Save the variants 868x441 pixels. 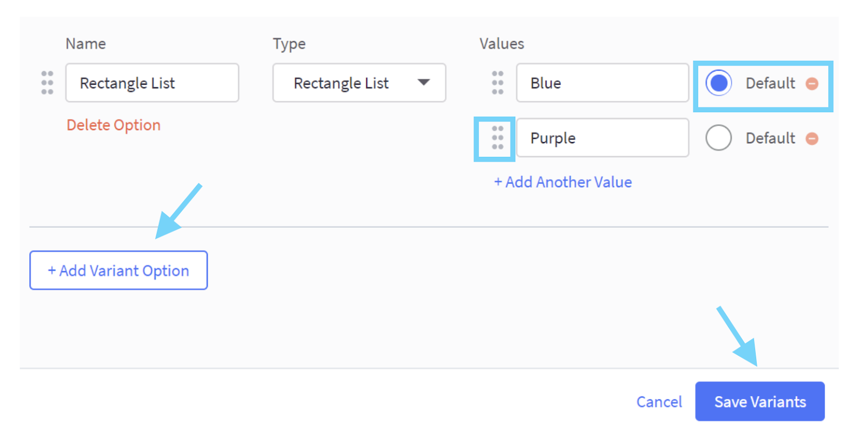pos(760,401)
